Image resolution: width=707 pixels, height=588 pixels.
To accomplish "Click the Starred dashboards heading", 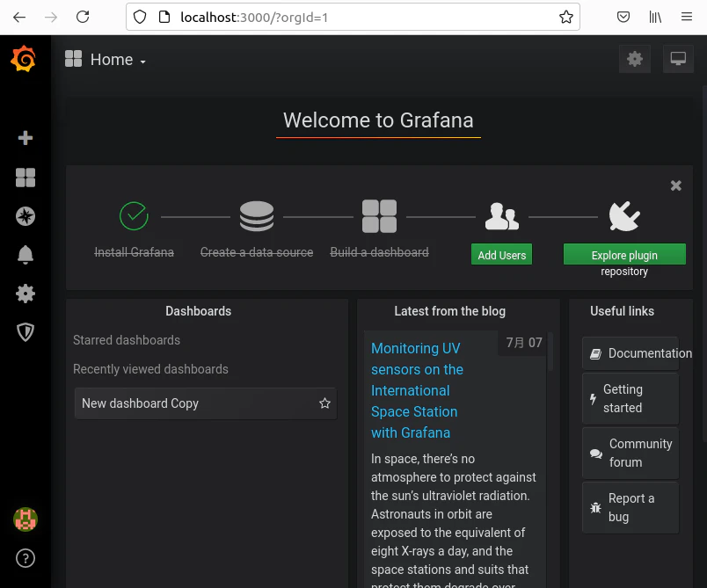I will (127, 340).
